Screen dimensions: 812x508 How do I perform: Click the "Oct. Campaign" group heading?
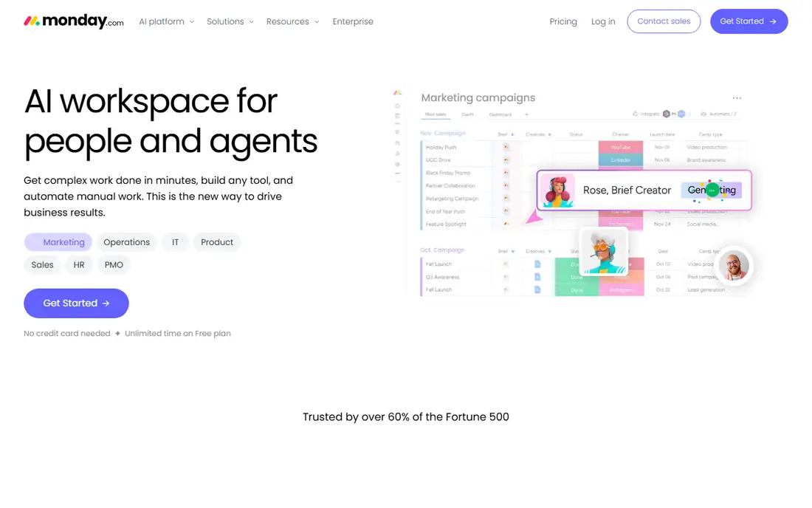pyautogui.click(x=442, y=250)
